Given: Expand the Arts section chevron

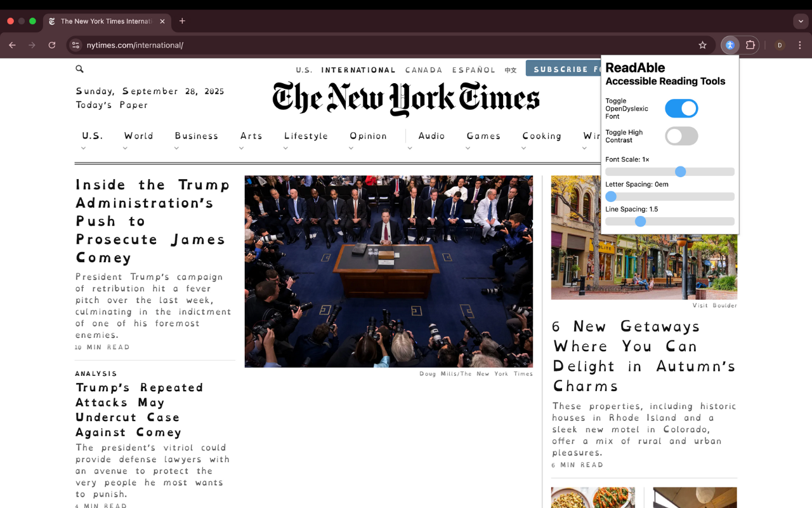Looking at the screenshot, I should [x=241, y=149].
